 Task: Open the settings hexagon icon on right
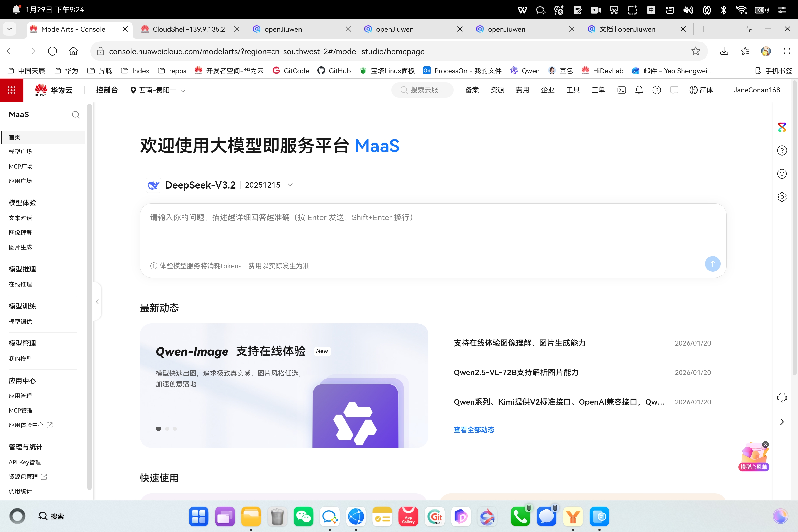click(x=782, y=197)
